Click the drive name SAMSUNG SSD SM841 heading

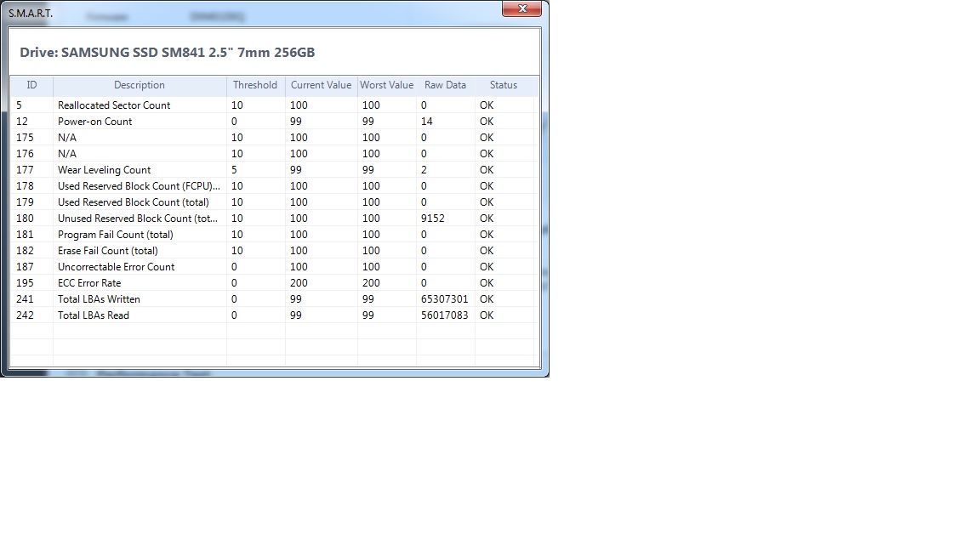[x=168, y=53]
